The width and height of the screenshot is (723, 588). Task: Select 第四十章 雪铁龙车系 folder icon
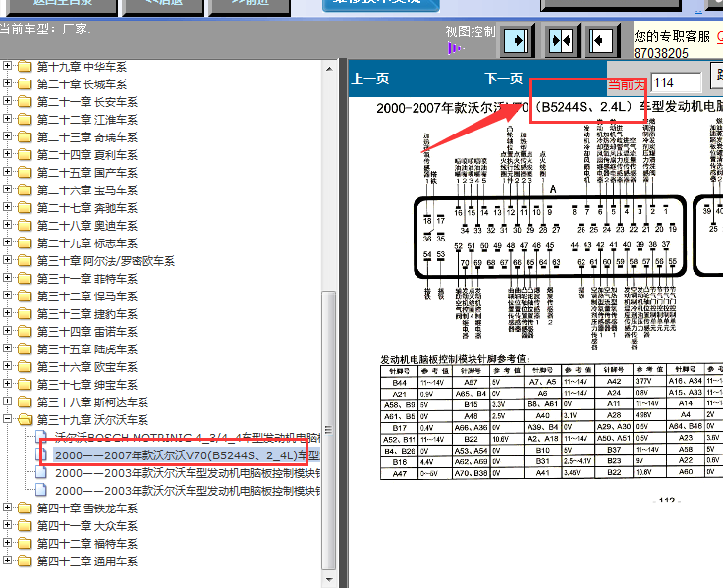[x=25, y=508]
